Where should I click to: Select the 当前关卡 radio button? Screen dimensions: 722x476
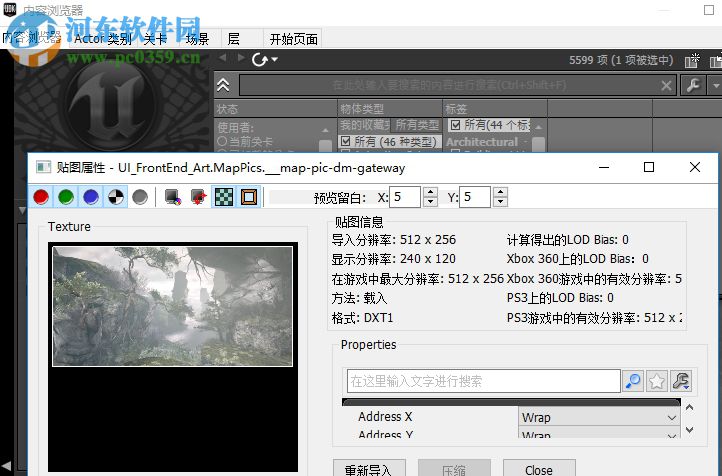tap(222, 141)
